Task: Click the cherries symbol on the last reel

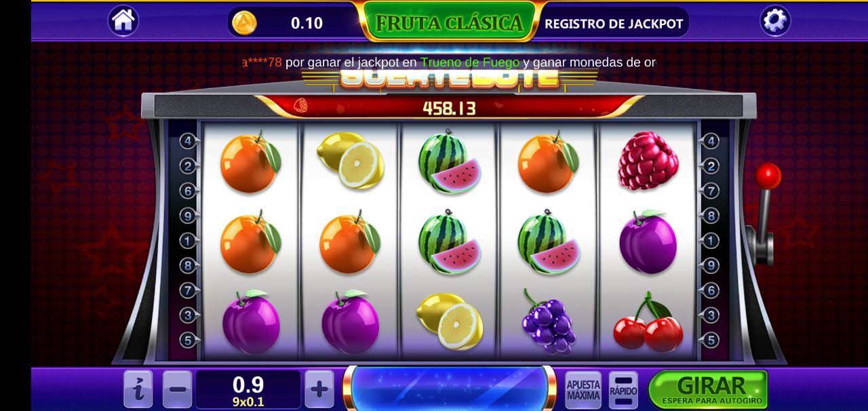Action: click(x=648, y=323)
